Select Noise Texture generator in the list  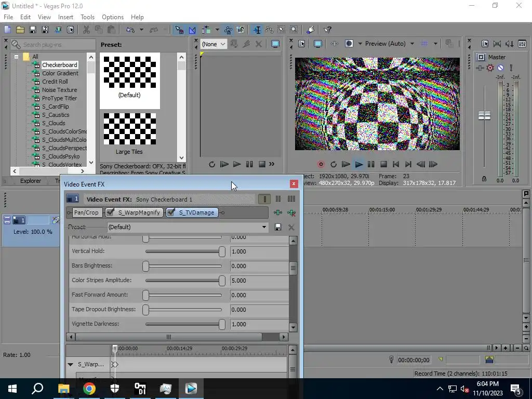pyautogui.click(x=59, y=90)
